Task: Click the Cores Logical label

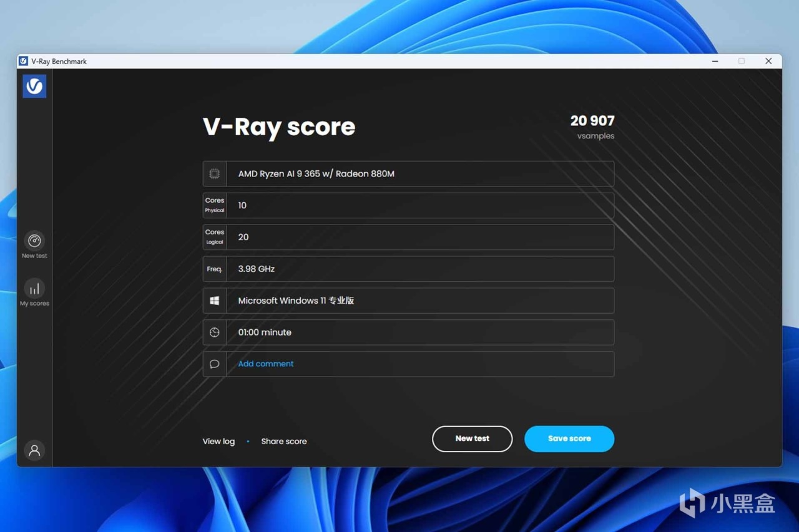Action: [x=214, y=237]
